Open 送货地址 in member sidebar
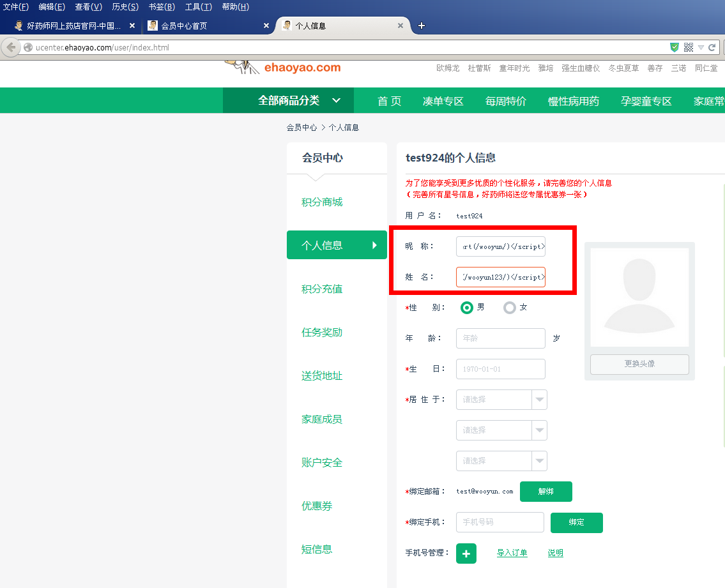This screenshot has width=725, height=588. tap(322, 376)
